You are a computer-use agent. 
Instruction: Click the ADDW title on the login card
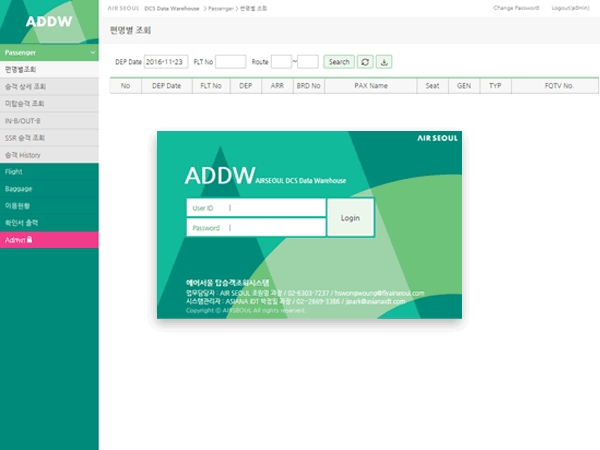coord(220,175)
